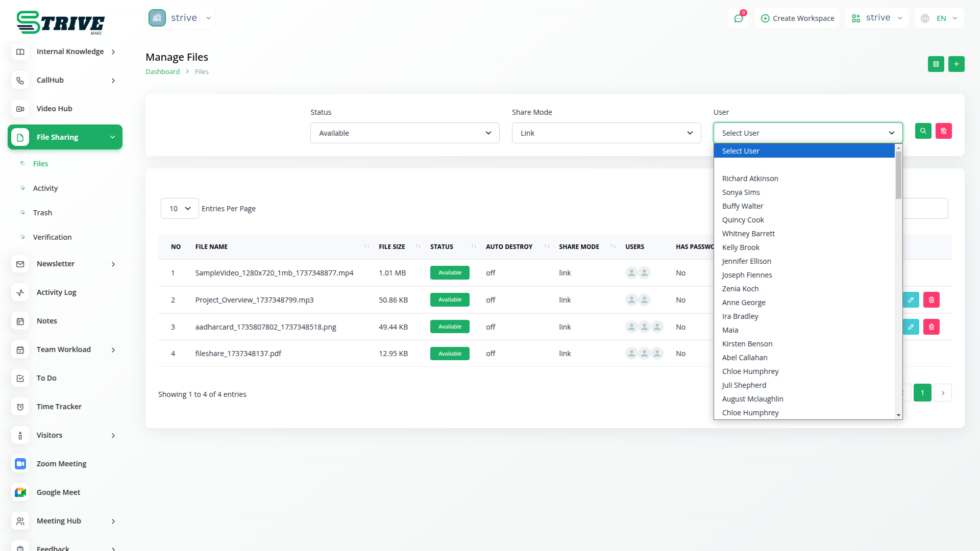Open Zoom Meeting from the sidebar
This screenshot has height=551, width=980.
click(61, 464)
